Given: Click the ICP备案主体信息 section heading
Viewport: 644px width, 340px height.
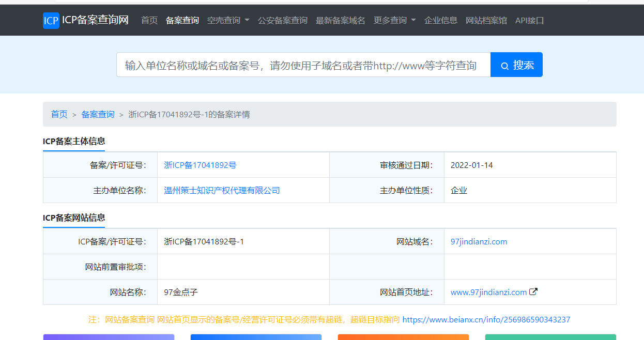Looking at the screenshot, I should tap(74, 141).
